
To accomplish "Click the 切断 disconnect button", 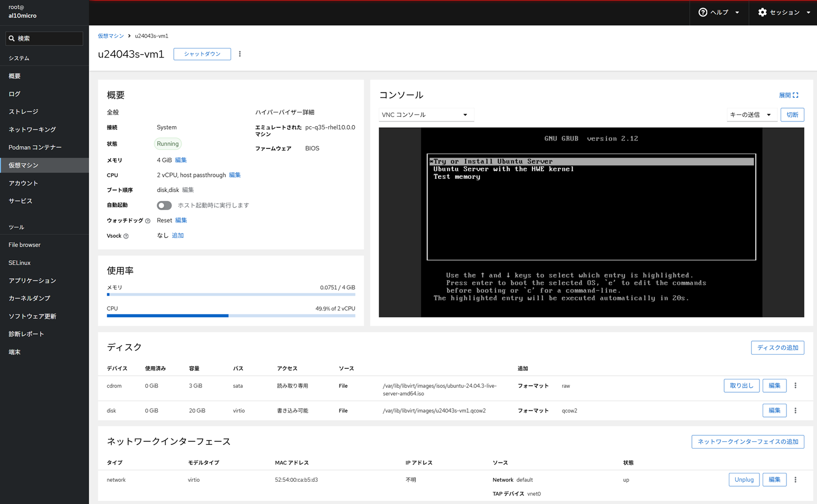I will click(792, 115).
